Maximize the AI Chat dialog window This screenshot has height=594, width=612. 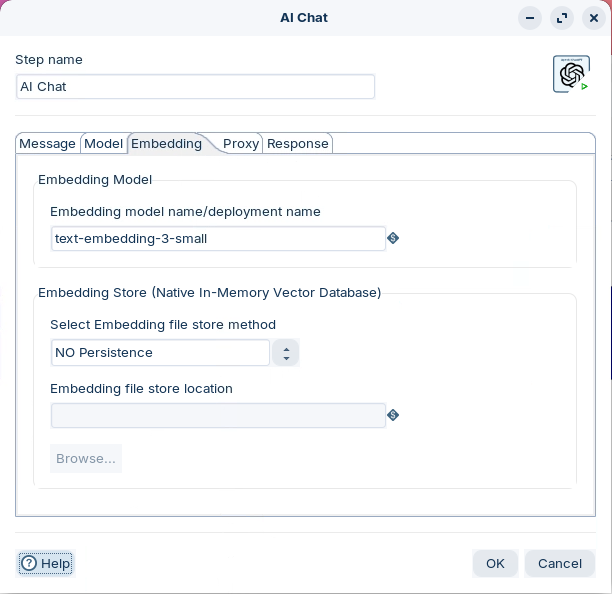point(562,18)
